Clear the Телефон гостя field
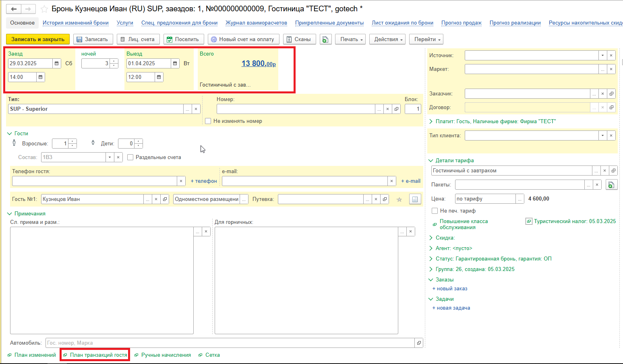 pos(181,181)
